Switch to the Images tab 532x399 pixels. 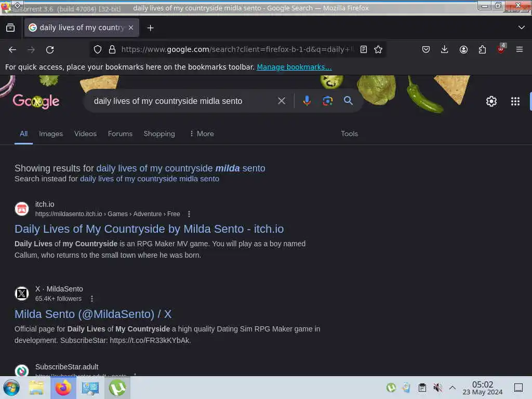[x=51, y=134]
